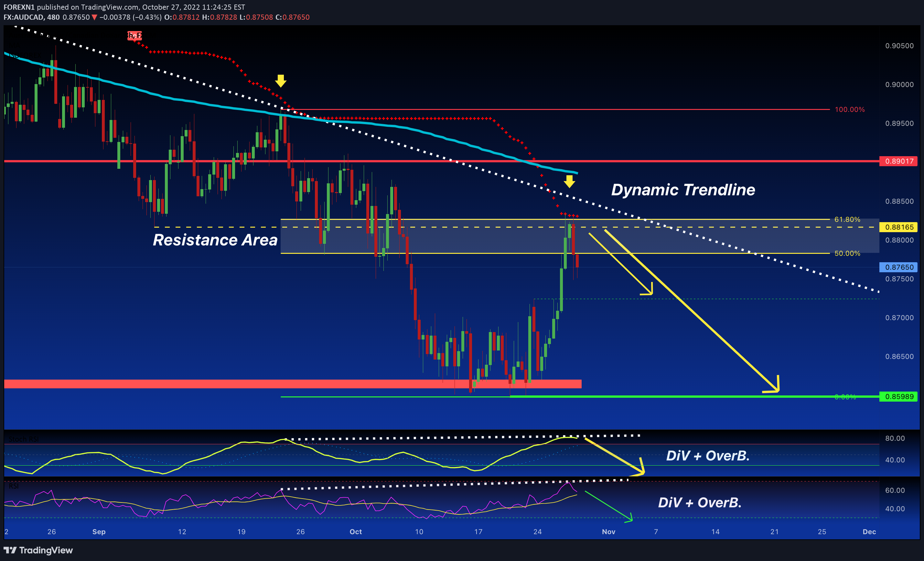Click the RSI indicator title in bottom pane
Image resolution: width=924 pixels, height=561 pixels.
point(14,486)
